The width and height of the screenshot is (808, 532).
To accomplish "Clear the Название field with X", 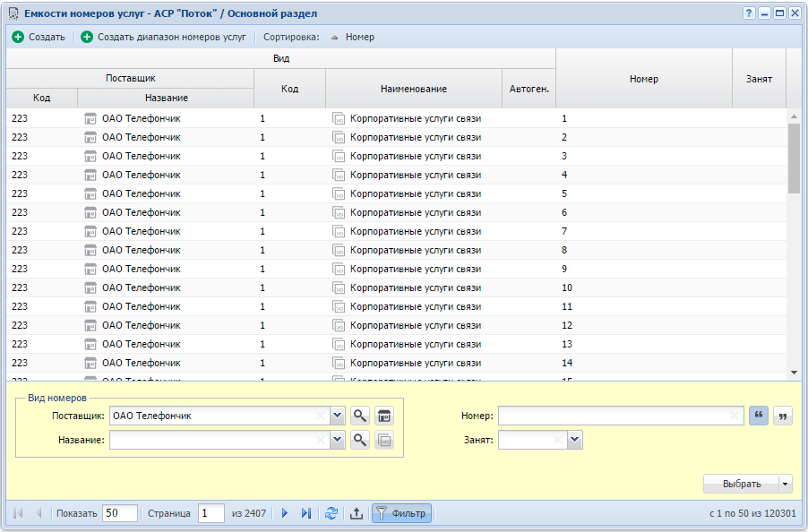I will coord(320,440).
